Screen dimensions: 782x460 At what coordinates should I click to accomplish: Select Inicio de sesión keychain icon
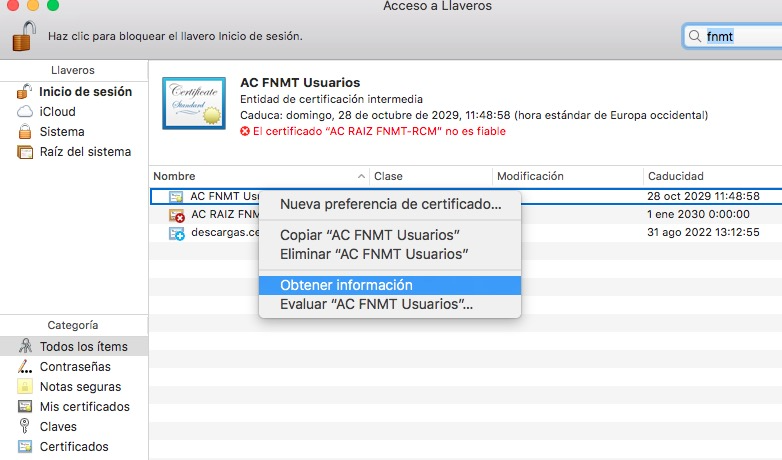24,91
